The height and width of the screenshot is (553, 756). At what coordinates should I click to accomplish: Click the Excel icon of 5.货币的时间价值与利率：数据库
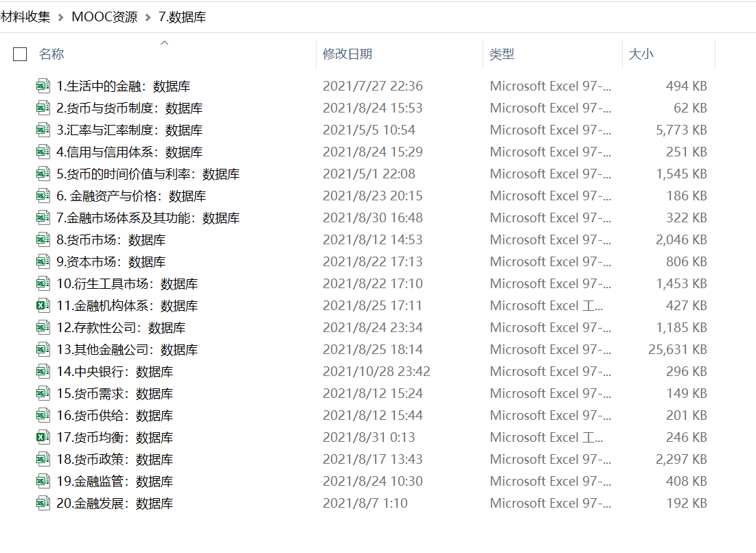pyautogui.click(x=43, y=174)
